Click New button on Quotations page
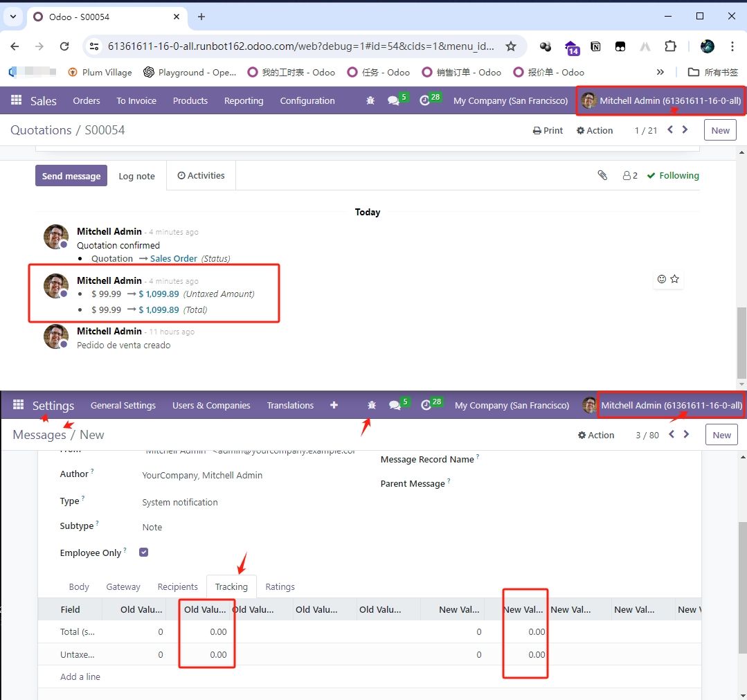Image resolution: width=747 pixels, height=700 pixels. tap(720, 130)
